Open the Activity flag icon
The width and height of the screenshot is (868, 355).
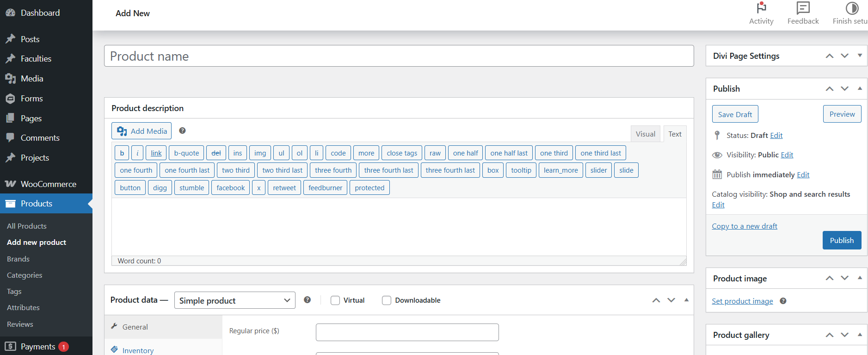point(761,8)
